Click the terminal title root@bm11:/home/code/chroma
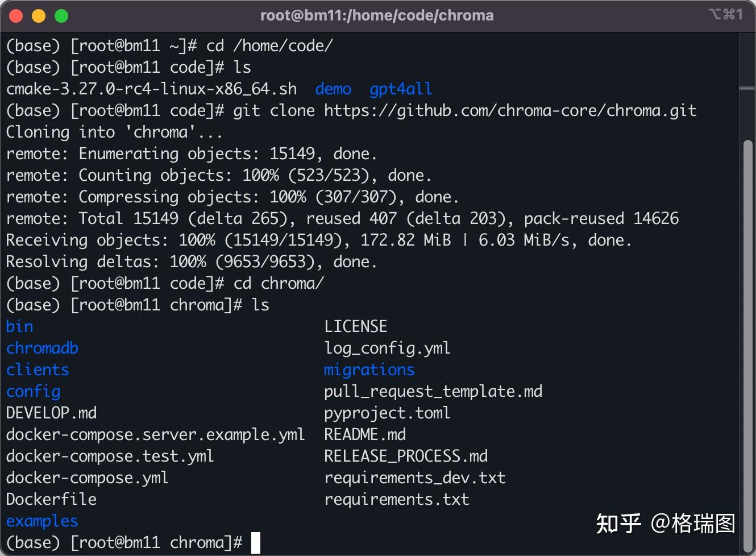756x556 pixels. 377,15
